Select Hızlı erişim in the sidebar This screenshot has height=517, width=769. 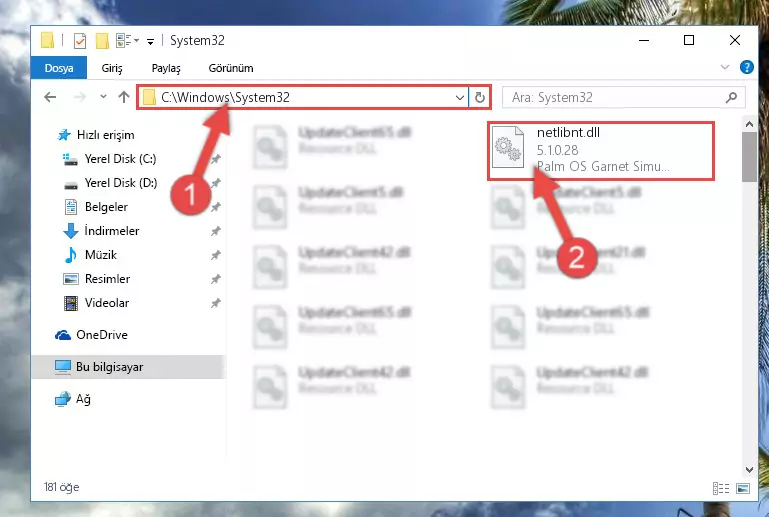[x=105, y=135]
